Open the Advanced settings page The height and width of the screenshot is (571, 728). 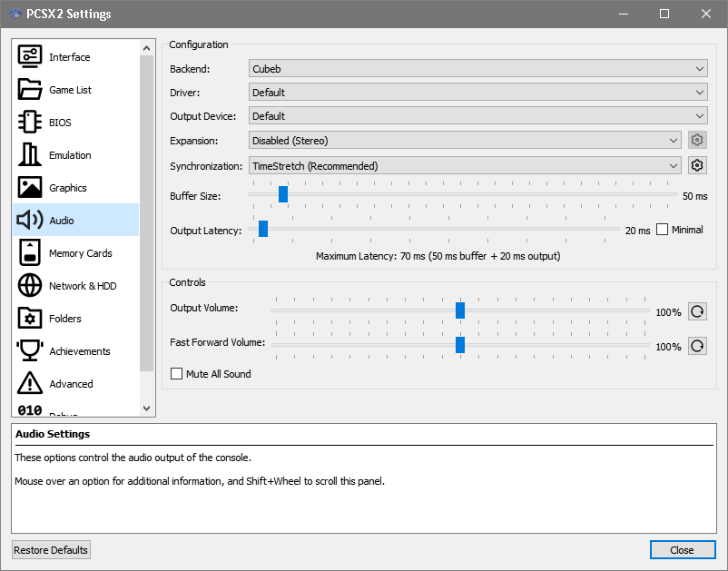click(x=75, y=383)
